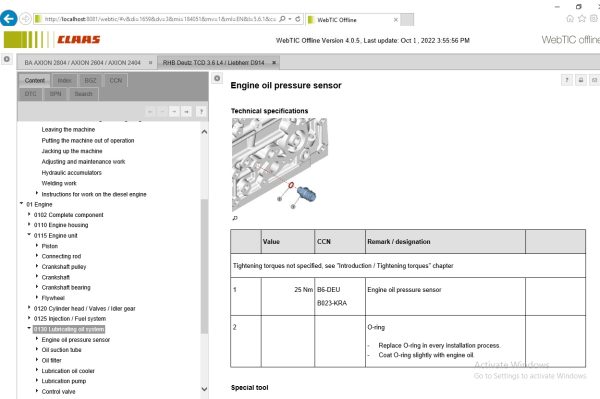Open Welding work topic

coord(59,183)
